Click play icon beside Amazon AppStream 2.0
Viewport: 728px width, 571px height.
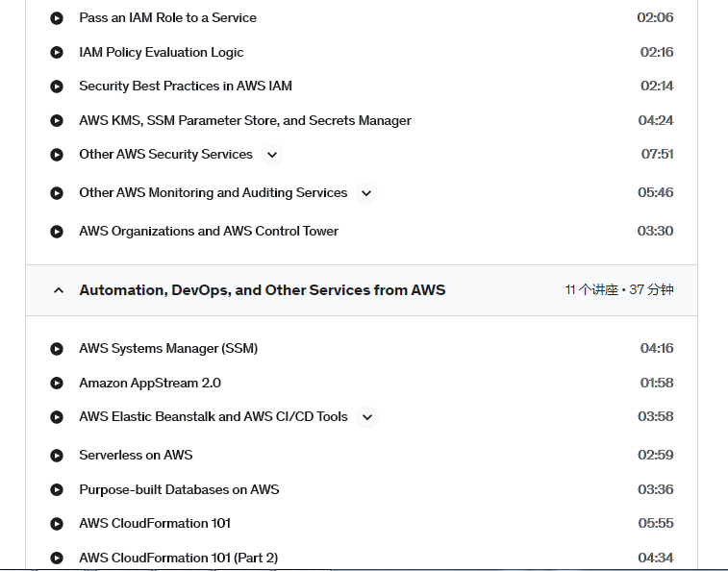tap(57, 383)
